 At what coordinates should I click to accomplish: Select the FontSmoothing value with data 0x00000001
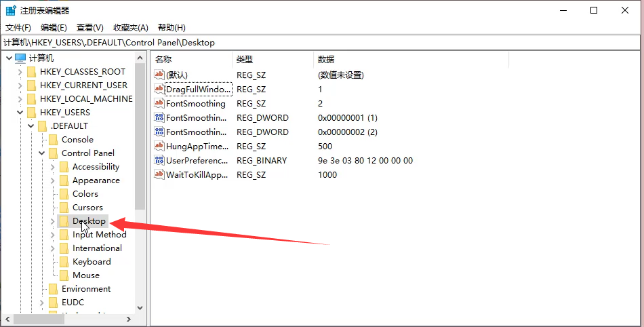(197, 118)
